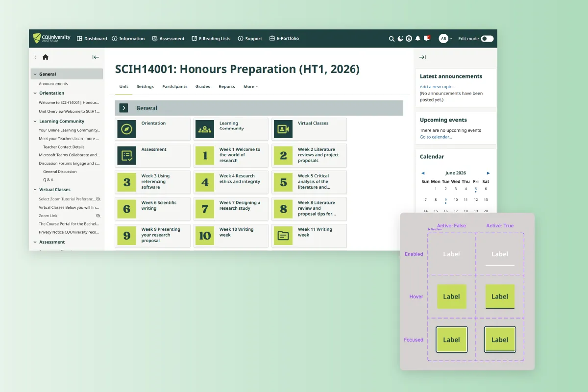Open messages icon with red badge
The height and width of the screenshot is (392, 588).
[x=427, y=38]
